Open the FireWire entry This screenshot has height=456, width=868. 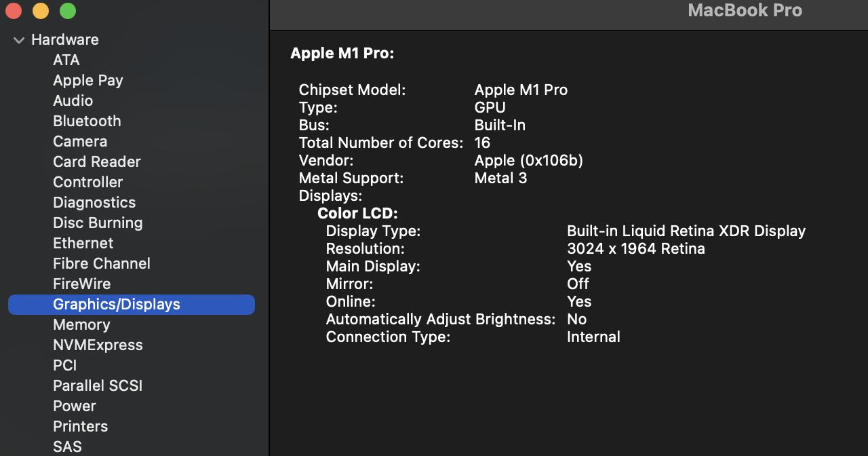coord(81,284)
